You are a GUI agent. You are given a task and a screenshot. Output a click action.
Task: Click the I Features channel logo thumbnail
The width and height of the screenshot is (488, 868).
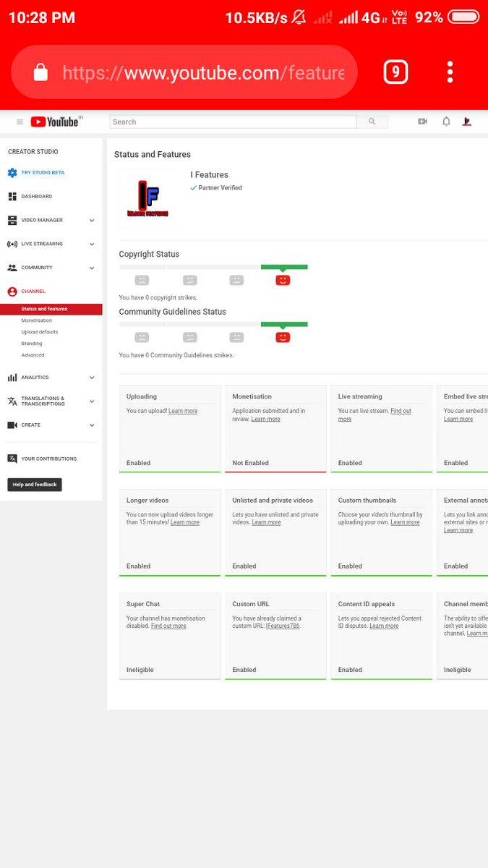click(147, 198)
